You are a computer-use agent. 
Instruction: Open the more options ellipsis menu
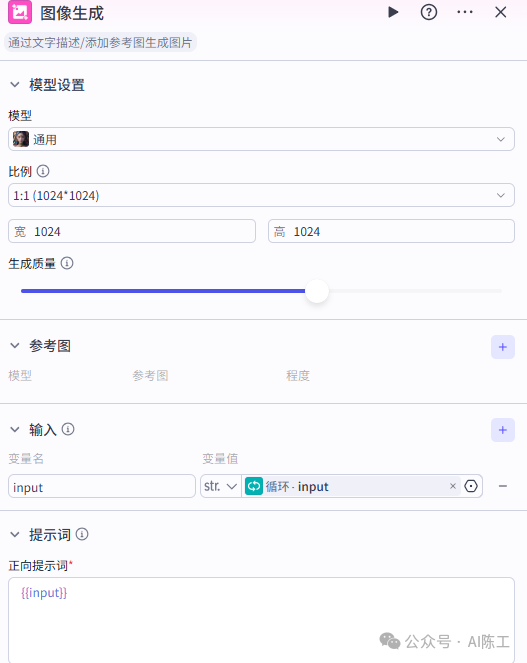click(x=465, y=12)
